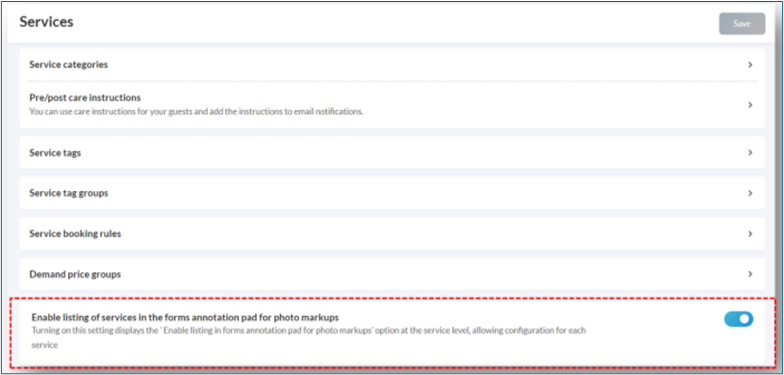Open the Service booking rules label
The image size is (784, 375).
pos(75,234)
